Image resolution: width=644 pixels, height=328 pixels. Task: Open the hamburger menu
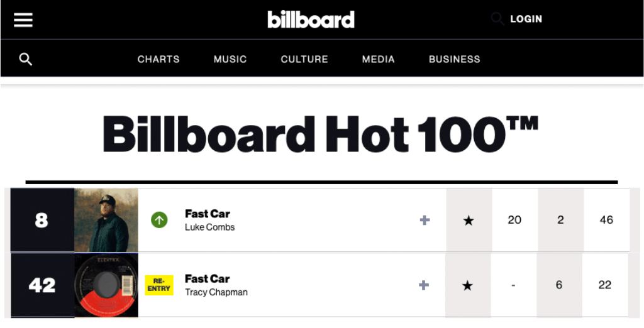point(23,20)
